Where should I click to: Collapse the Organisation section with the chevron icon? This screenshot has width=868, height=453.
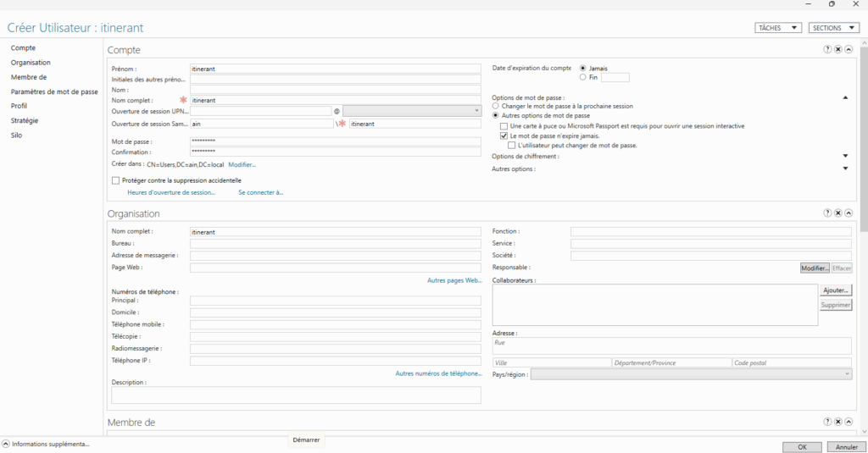[x=849, y=213]
